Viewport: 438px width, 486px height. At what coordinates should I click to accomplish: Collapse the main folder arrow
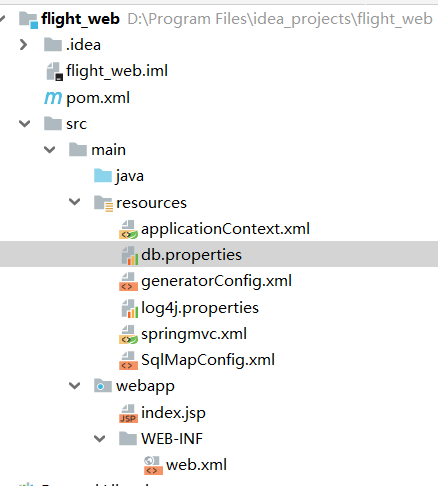pos(50,150)
